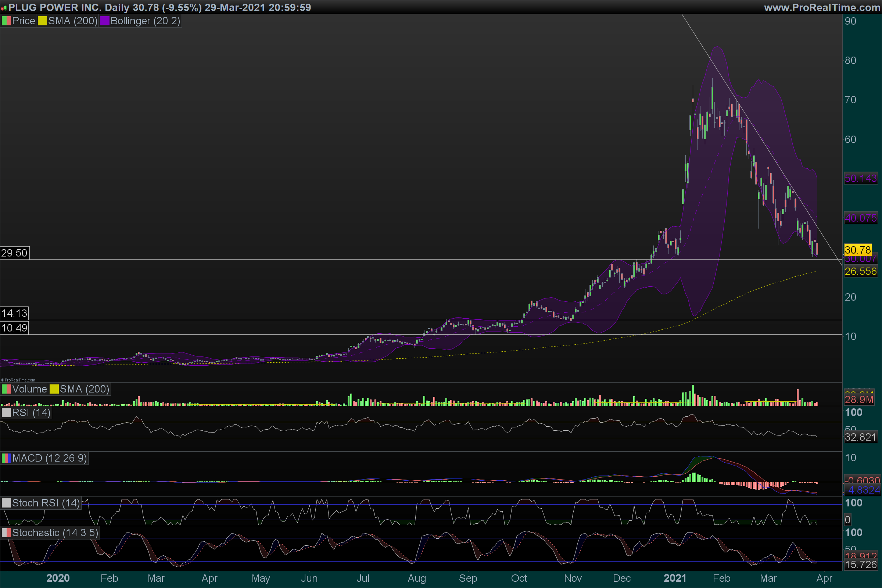
Task: Click the Stoch RSI (14) legend icon
Action: tap(6, 503)
